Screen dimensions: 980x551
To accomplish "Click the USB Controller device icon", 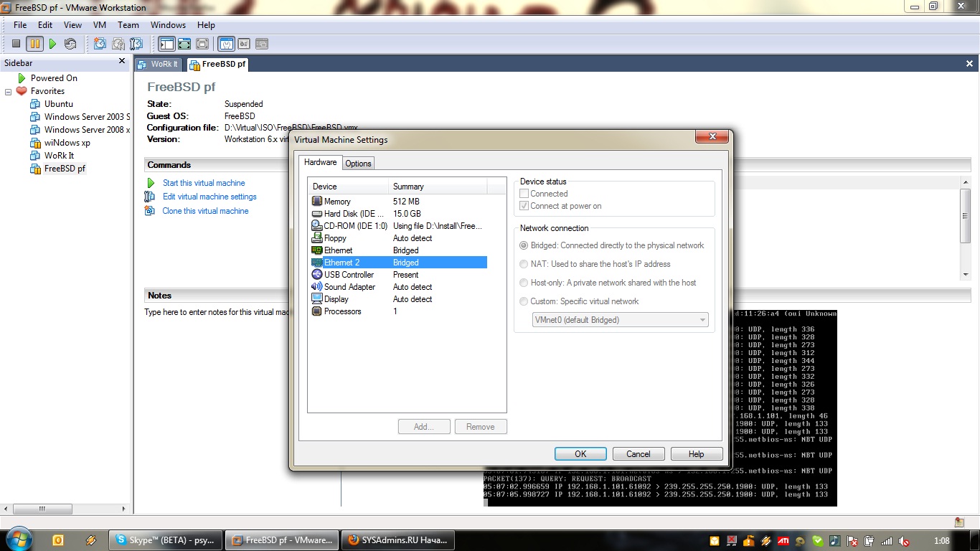I will click(317, 275).
